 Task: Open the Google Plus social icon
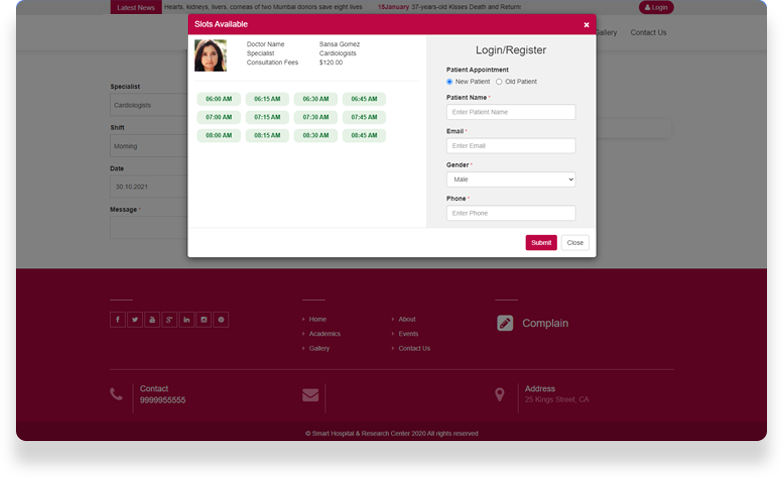click(169, 320)
